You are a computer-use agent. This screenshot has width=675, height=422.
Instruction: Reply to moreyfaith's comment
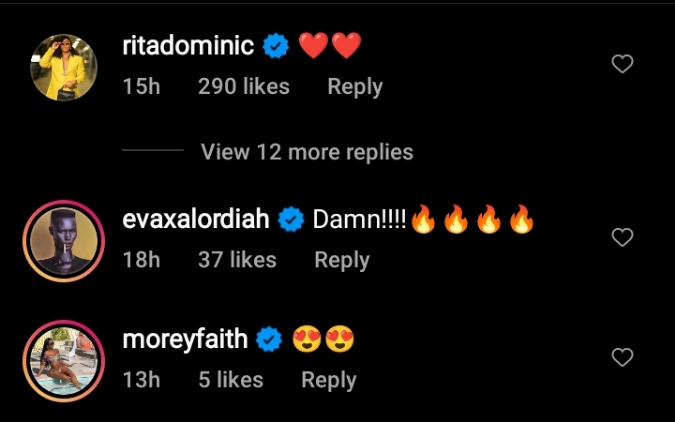pos(328,380)
